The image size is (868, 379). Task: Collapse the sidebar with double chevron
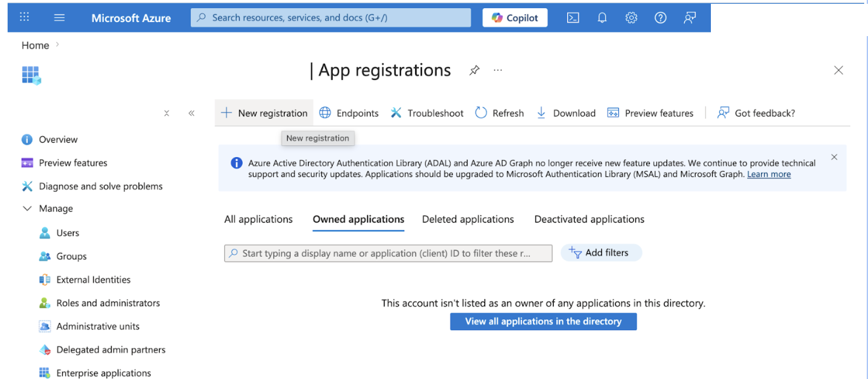pos(191,113)
